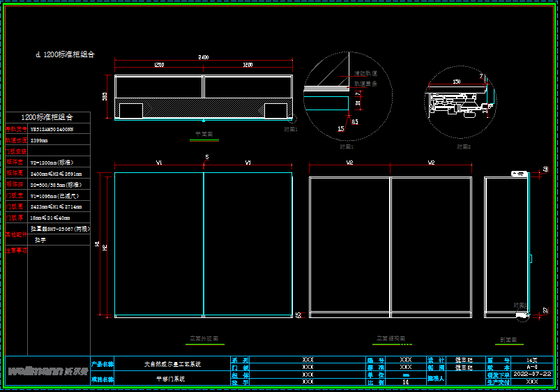The height and width of the screenshot is (392, 560).
Task: Select the 'd. 1200标准柜组合' drawing title
Action: pyautogui.click(x=65, y=54)
